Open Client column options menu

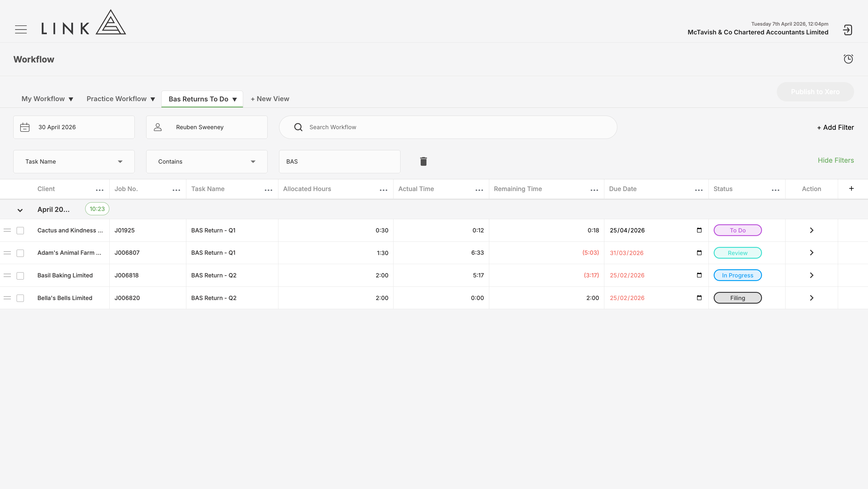point(100,190)
